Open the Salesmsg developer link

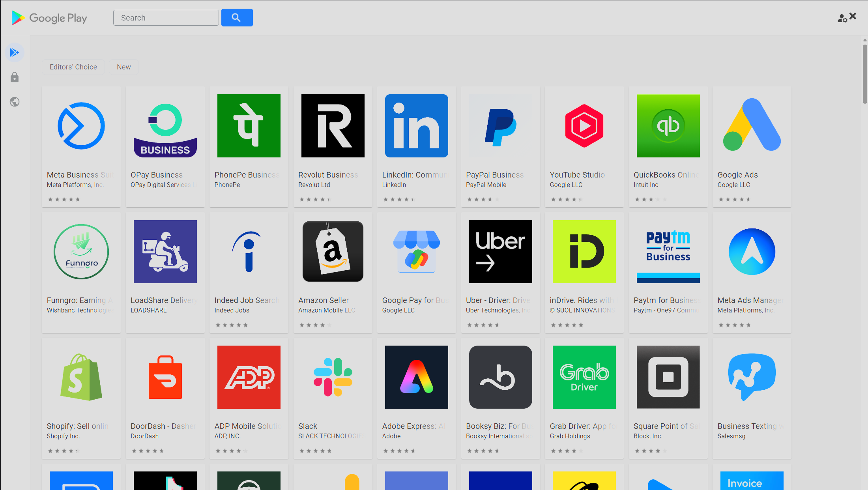(x=731, y=436)
